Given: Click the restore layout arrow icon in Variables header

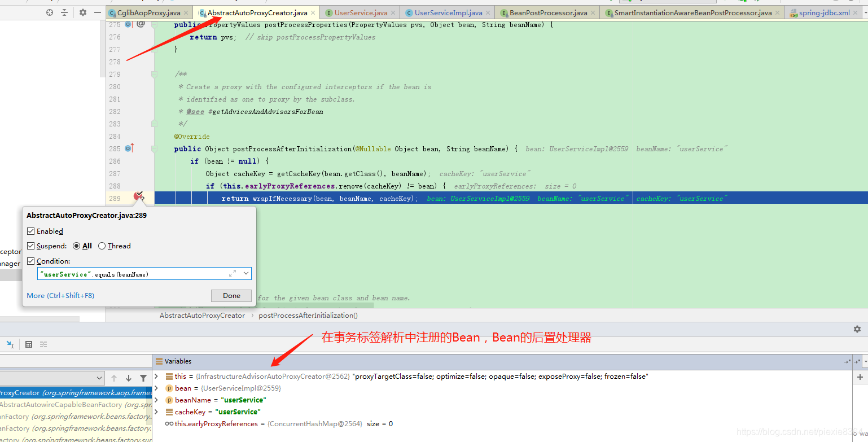Looking at the screenshot, I should point(847,361).
